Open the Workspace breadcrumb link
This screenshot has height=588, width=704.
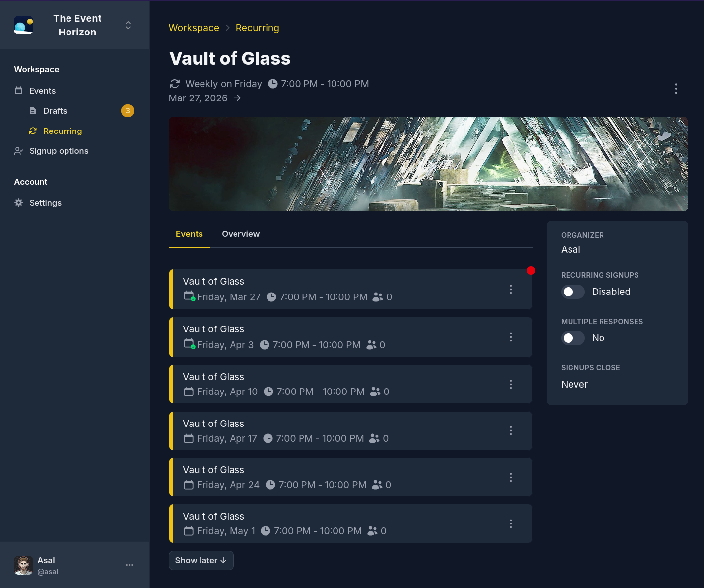click(194, 28)
